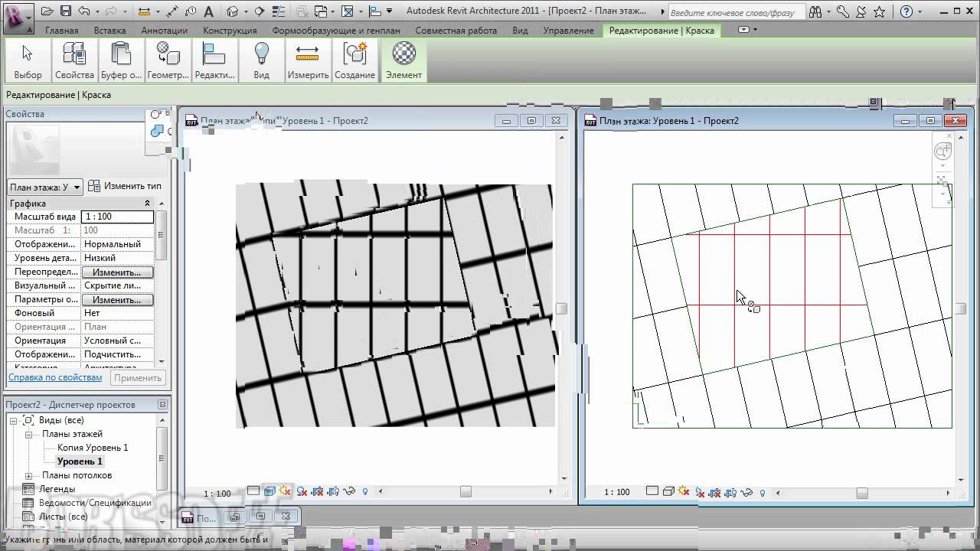Image resolution: width=980 pixels, height=551 pixels.
Task: Open the Вид lightbulb ribbon panel
Action: point(261,61)
